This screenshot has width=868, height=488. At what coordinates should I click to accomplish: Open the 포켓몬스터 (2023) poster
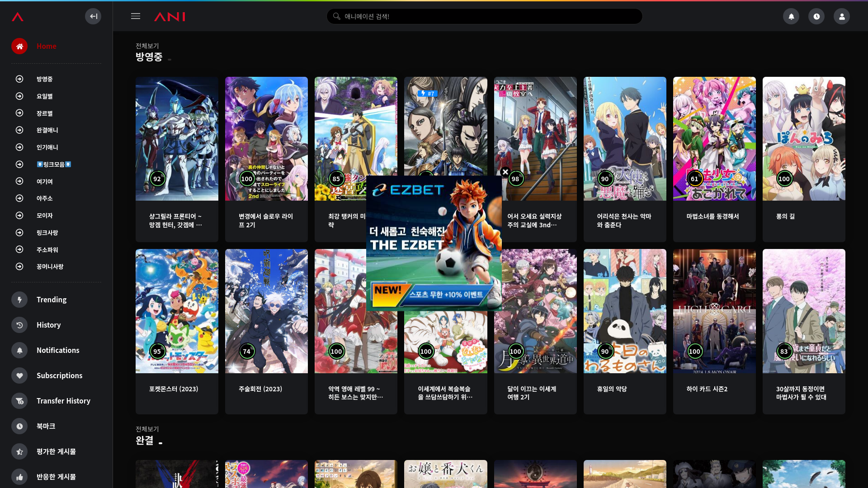pos(177,311)
